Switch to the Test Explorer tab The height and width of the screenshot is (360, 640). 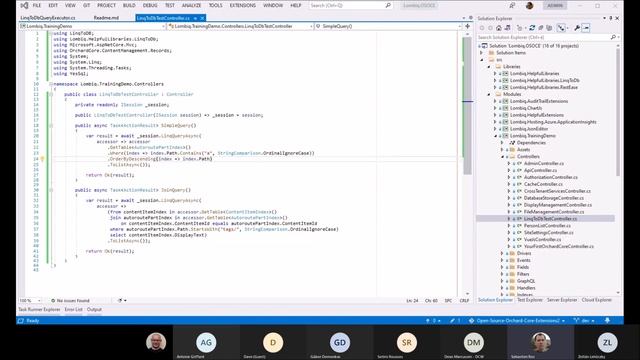pyautogui.click(x=530, y=300)
